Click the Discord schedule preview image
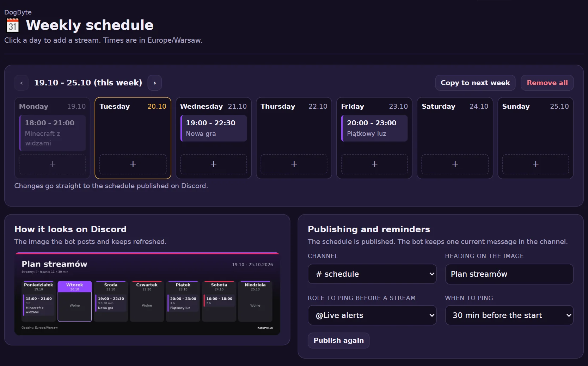 [147, 294]
